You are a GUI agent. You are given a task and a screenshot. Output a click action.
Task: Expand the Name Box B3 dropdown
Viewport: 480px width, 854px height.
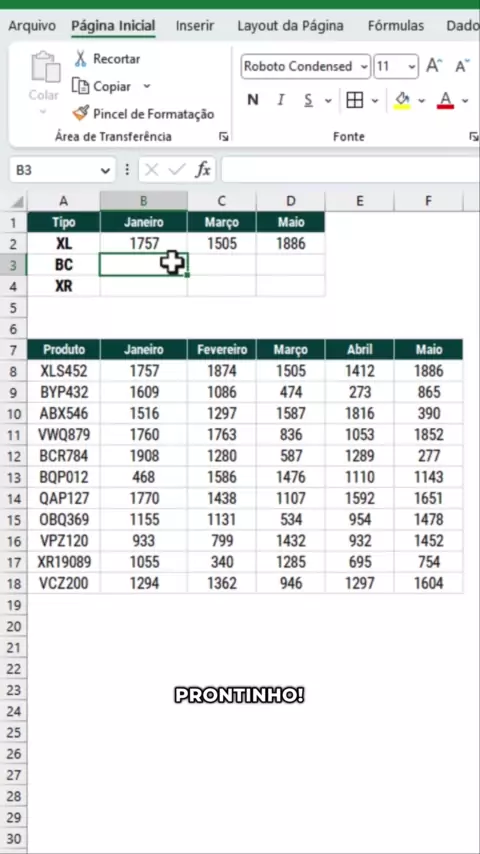coord(105,170)
